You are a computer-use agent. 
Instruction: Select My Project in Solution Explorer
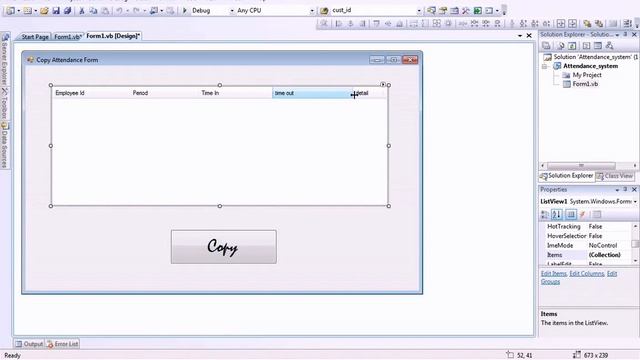point(587,75)
